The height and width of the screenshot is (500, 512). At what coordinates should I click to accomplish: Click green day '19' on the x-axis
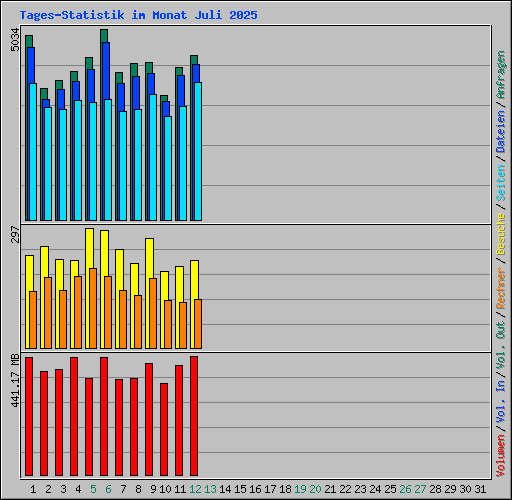(x=300, y=489)
